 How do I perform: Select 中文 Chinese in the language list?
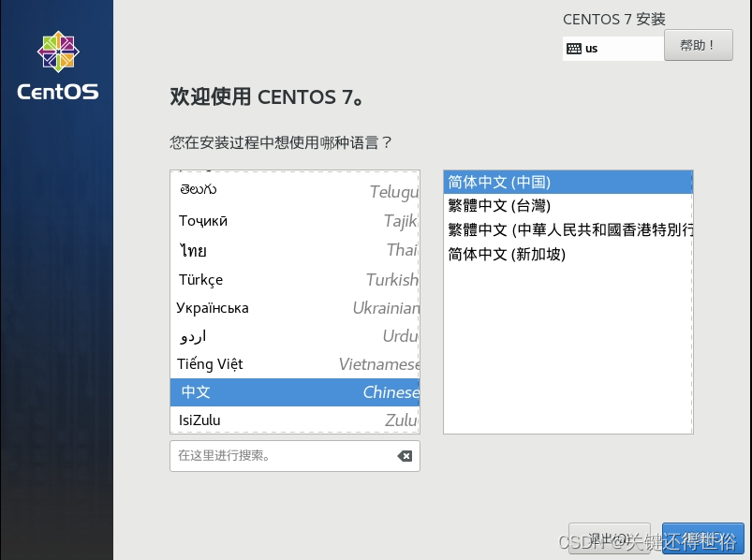pos(281,391)
